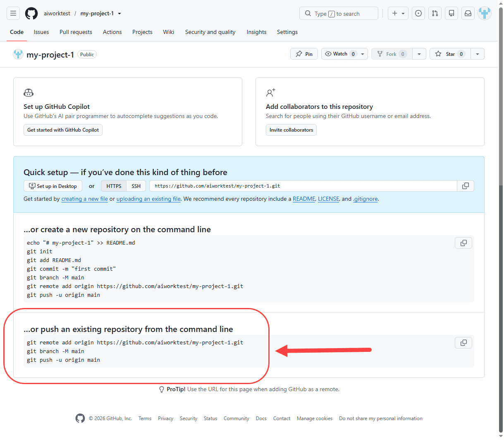
Task: Open the Issues tab
Action: (41, 32)
